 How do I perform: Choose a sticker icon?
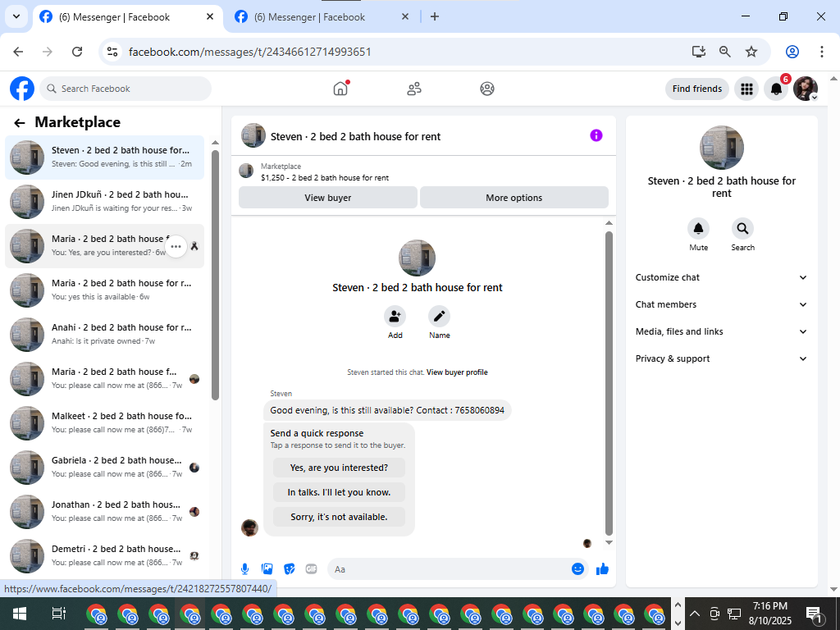[x=290, y=569]
